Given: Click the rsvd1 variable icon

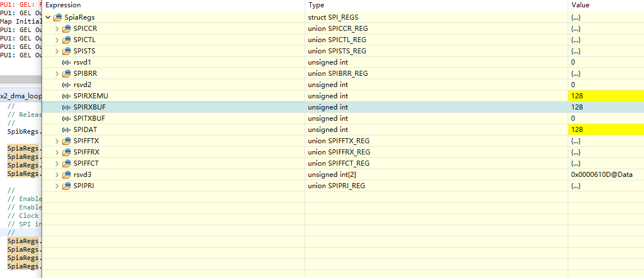Looking at the screenshot, I should [x=66, y=62].
